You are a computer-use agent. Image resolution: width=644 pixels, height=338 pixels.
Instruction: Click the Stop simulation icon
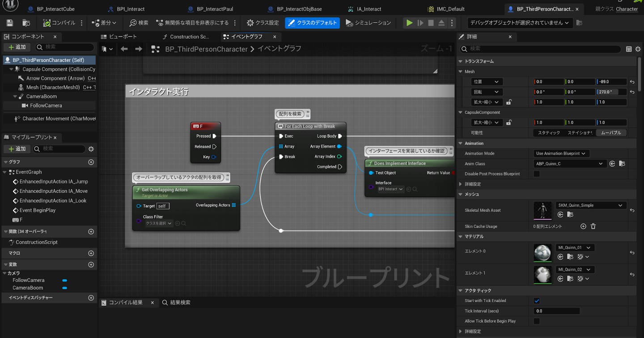click(431, 23)
